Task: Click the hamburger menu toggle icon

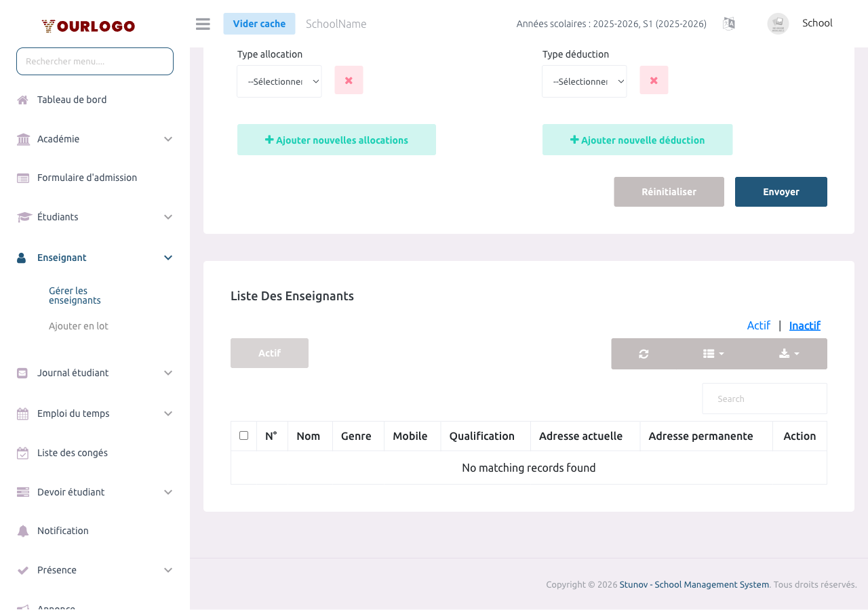Action: coord(203,24)
